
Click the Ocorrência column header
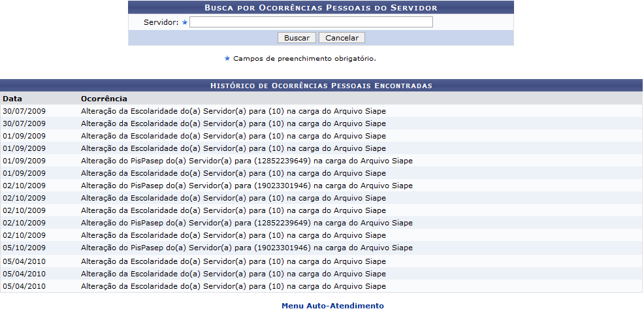[x=104, y=99]
